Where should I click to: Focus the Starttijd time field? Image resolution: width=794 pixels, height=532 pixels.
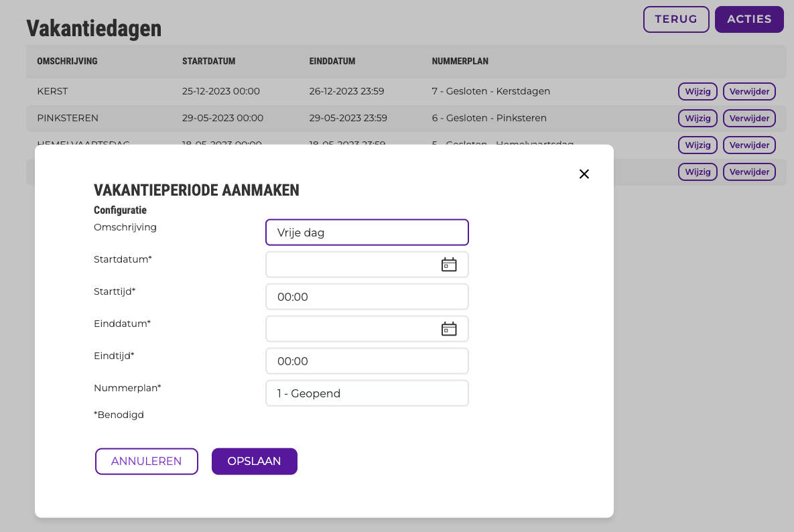[x=367, y=297]
